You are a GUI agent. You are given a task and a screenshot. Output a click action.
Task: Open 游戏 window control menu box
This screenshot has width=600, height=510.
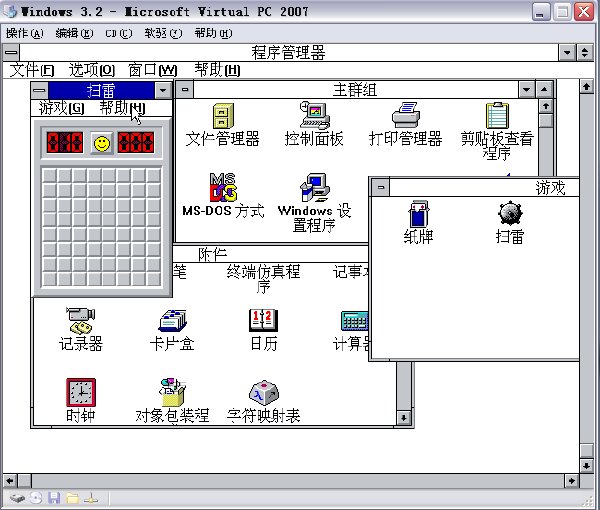click(380, 187)
